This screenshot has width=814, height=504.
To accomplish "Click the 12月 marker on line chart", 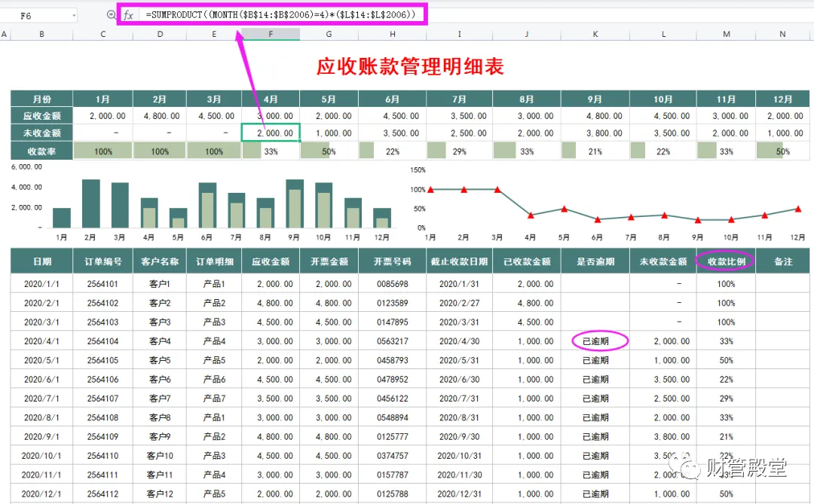I will click(x=798, y=209).
